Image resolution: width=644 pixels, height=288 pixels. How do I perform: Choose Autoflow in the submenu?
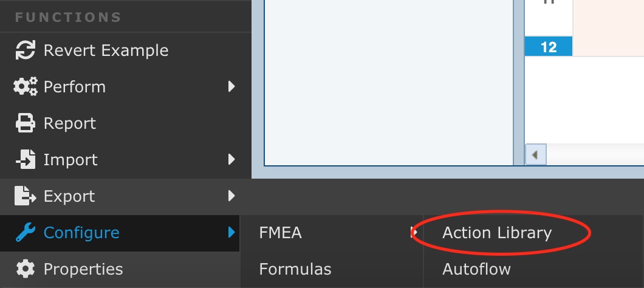click(x=476, y=269)
